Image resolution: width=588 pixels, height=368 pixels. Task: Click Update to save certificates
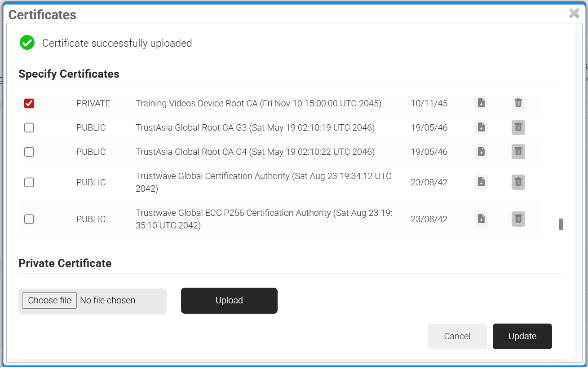[x=522, y=336]
